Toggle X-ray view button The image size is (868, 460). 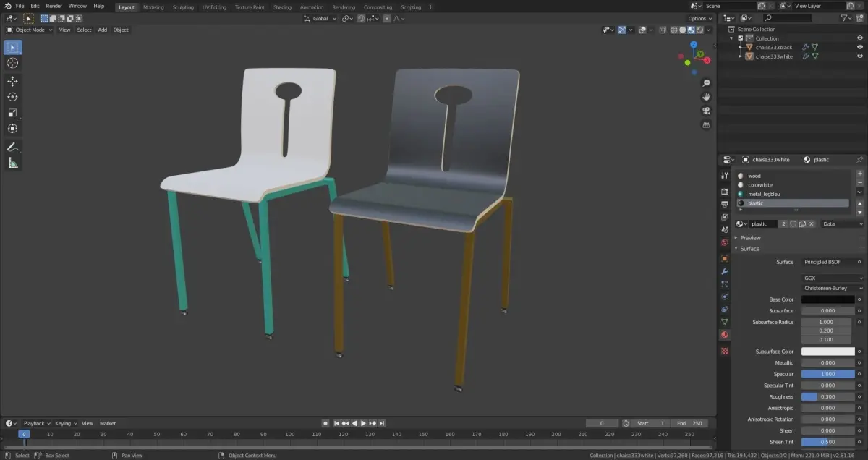tap(661, 30)
